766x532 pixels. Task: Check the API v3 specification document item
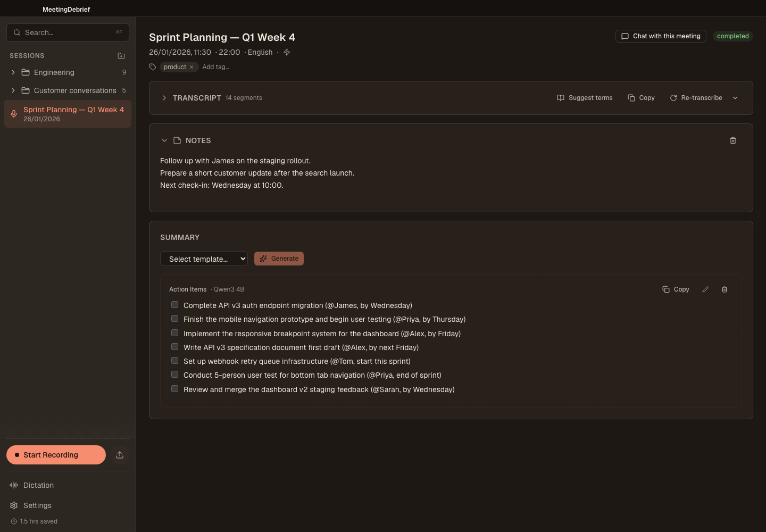174,347
